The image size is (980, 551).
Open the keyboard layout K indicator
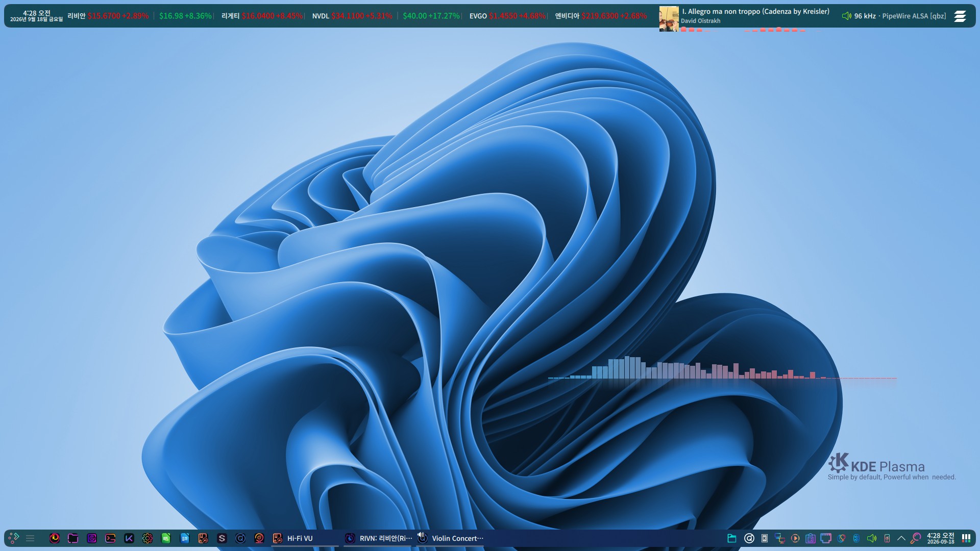click(765, 538)
